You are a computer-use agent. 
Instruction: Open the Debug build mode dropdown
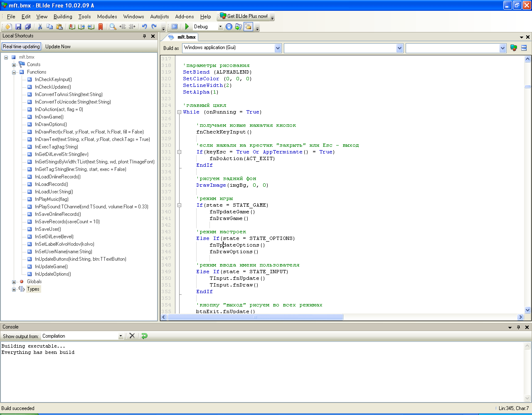coord(220,27)
